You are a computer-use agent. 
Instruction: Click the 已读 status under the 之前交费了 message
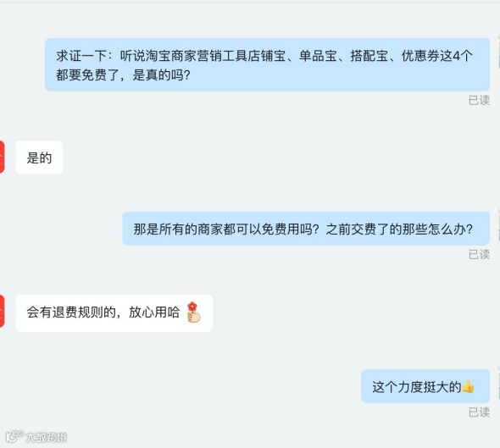(479, 254)
